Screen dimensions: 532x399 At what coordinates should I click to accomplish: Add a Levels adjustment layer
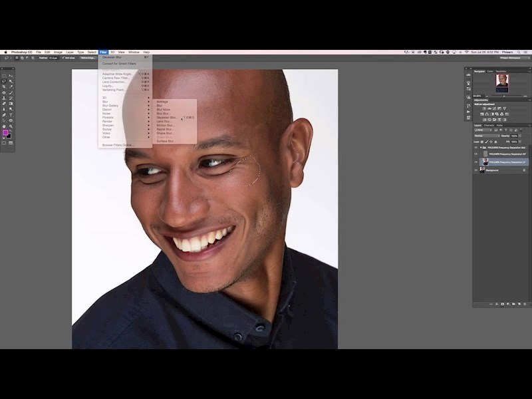point(489,108)
